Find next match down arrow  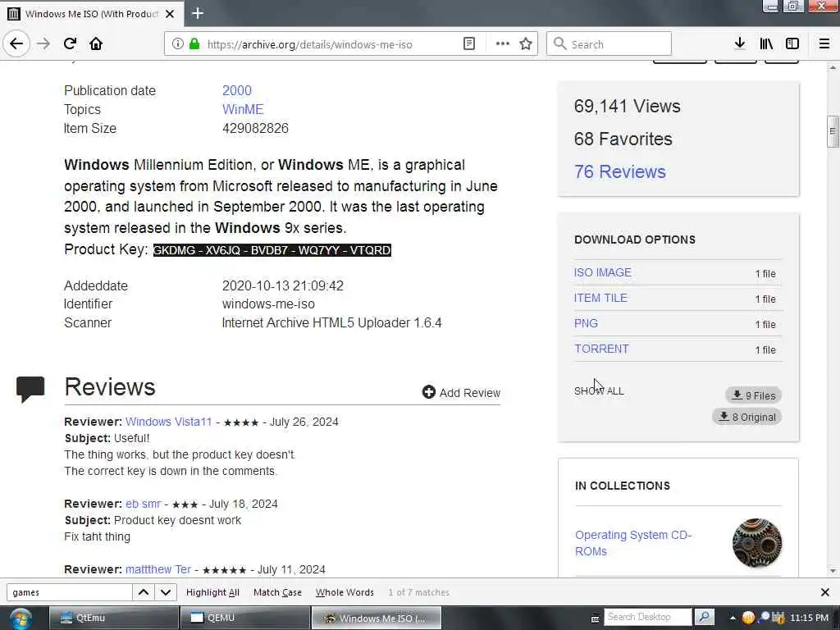point(166,592)
